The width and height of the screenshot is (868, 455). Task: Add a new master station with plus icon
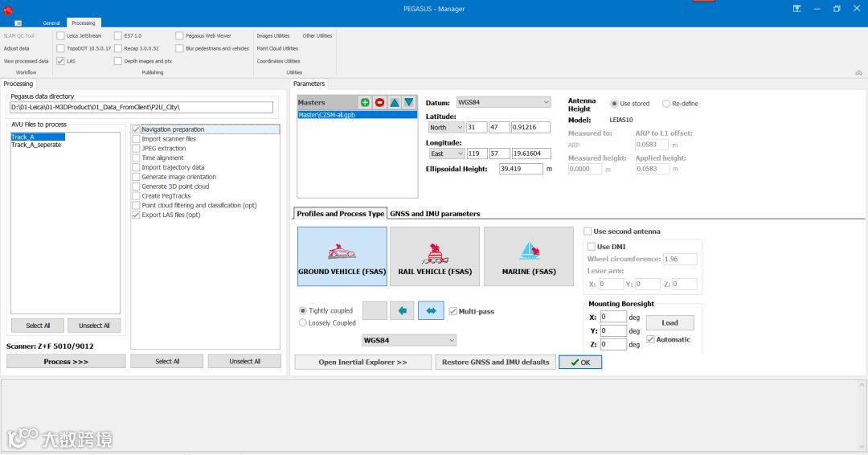(x=365, y=102)
